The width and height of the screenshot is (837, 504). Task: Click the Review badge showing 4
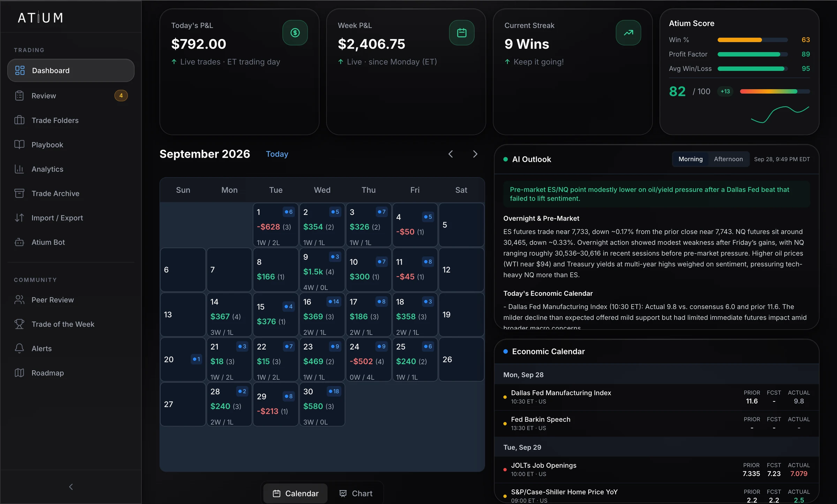(x=121, y=96)
